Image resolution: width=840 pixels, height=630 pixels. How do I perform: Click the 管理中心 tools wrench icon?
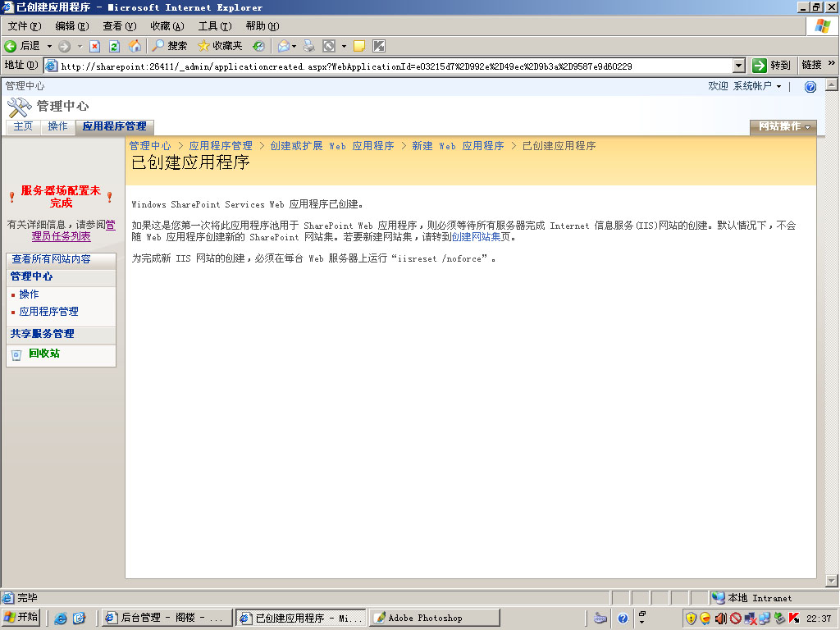pos(20,107)
